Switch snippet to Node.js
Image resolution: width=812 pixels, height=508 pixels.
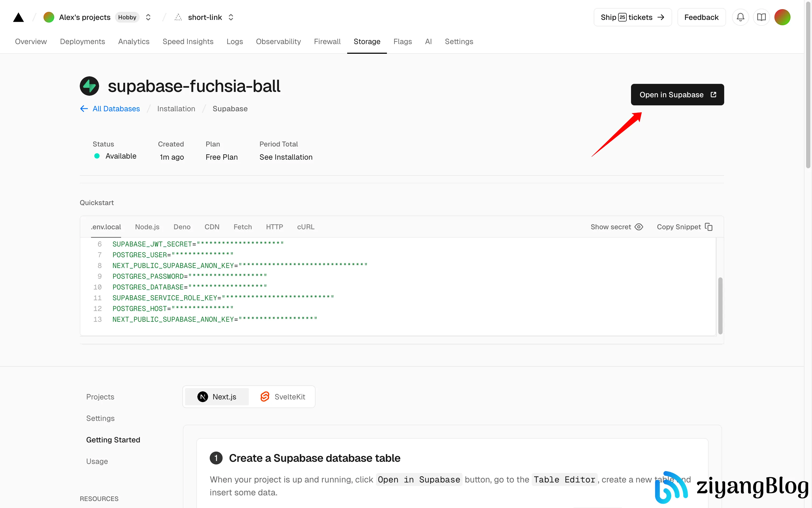click(x=147, y=227)
